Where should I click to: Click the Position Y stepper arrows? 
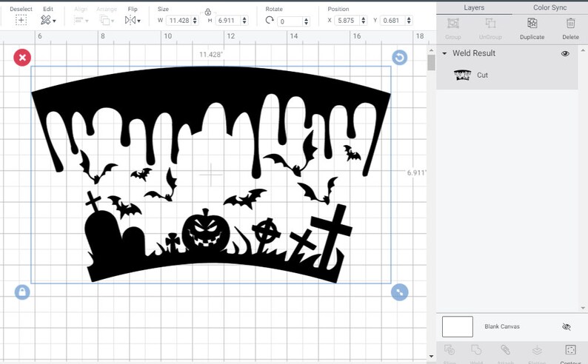pos(409,21)
